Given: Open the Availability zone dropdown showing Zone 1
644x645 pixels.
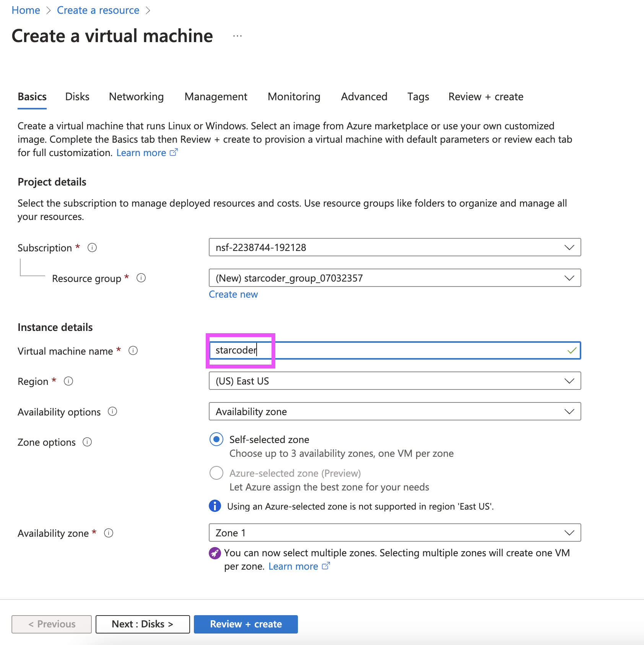Looking at the screenshot, I should [x=395, y=533].
